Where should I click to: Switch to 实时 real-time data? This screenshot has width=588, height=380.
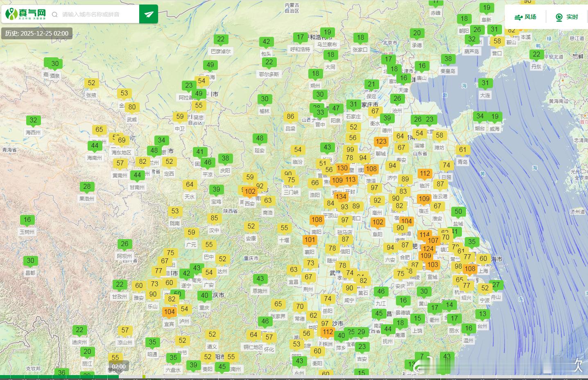[567, 17]
